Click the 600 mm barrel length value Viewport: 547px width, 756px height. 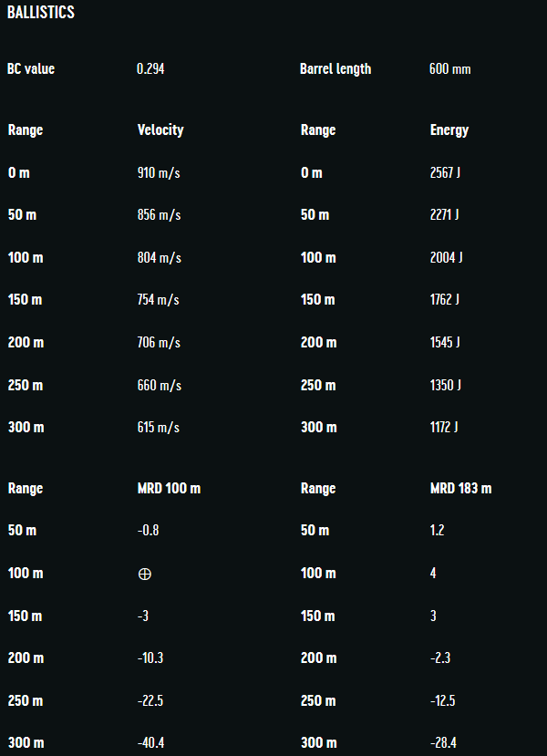[449, 69]
